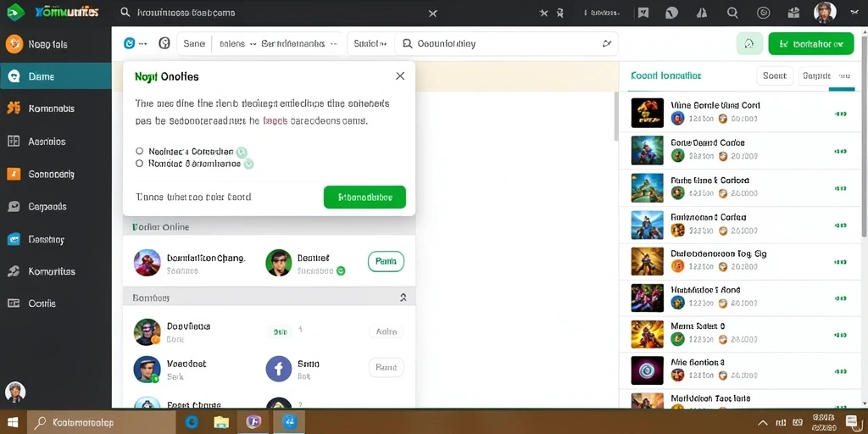Image resolution: width=868 pixels, height=434 pixels.
Task: Select the 'Dluteodenoreon Tog, Gig' row title
Action: [719, 253]
